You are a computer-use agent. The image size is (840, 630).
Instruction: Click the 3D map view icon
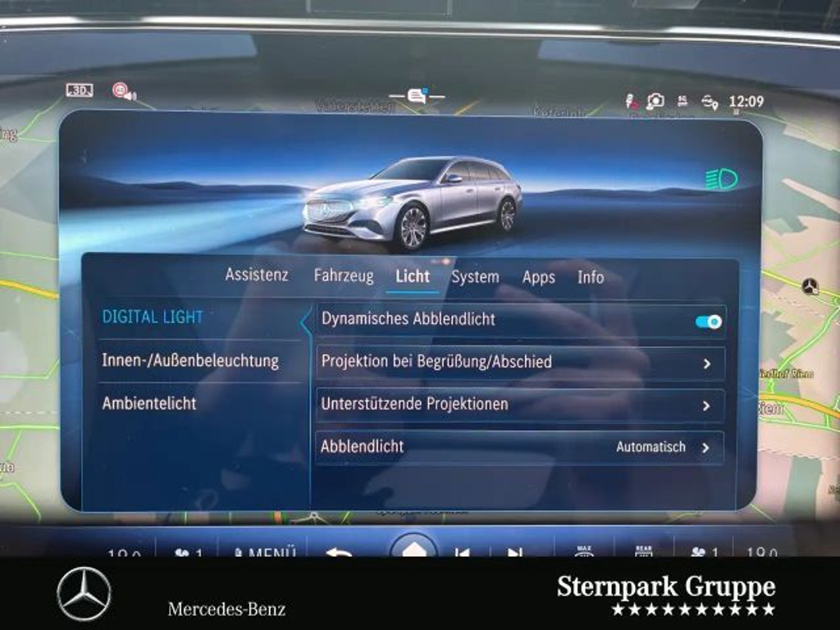80,90
